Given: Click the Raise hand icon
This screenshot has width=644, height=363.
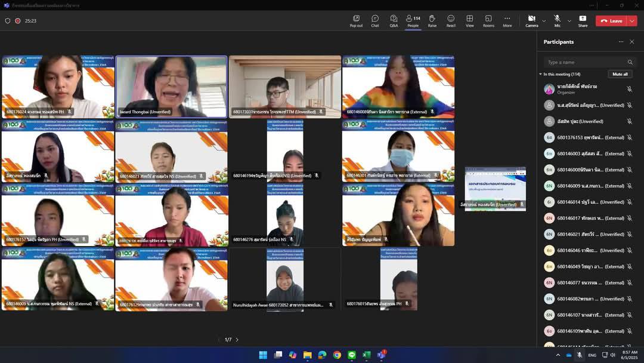Looking at the screenshot, I should [x=432, y=20].
